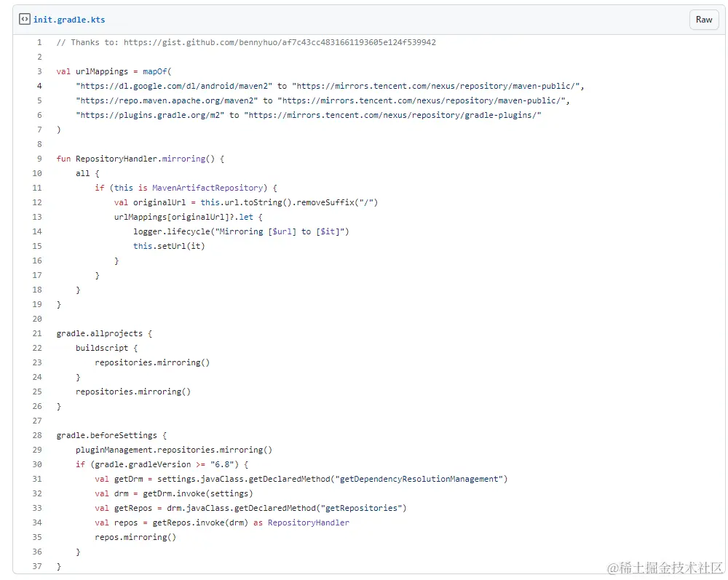Click the plugins.gradle.org/m2 mapping string

tap(150, 115)
